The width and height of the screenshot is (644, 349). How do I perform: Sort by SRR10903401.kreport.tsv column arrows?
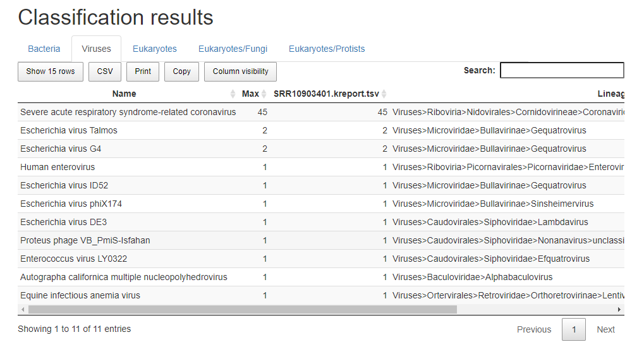coord(384,94)
